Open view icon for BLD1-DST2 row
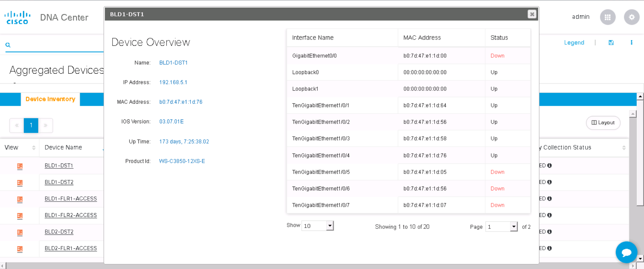Viewport: 644px width, 269px height. click(20, 183)
